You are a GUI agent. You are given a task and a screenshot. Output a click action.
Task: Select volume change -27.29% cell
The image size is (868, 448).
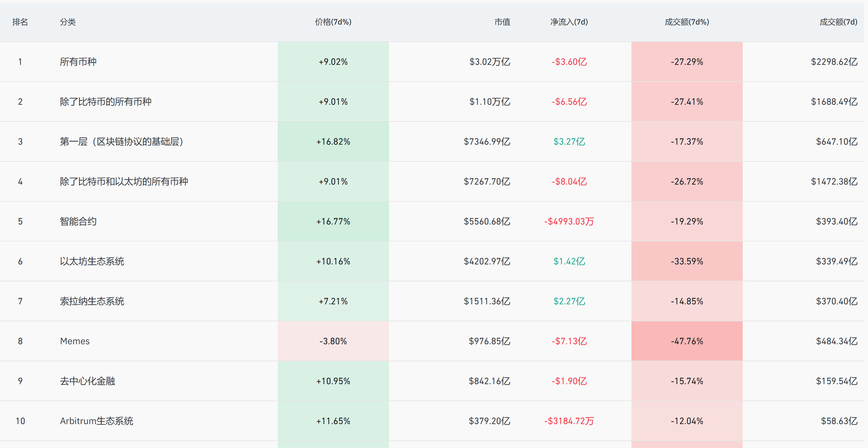[x=687, y=62]
